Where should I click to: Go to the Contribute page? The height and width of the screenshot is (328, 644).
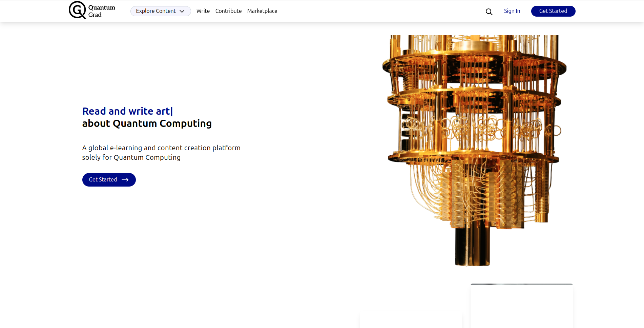(228, 11)
